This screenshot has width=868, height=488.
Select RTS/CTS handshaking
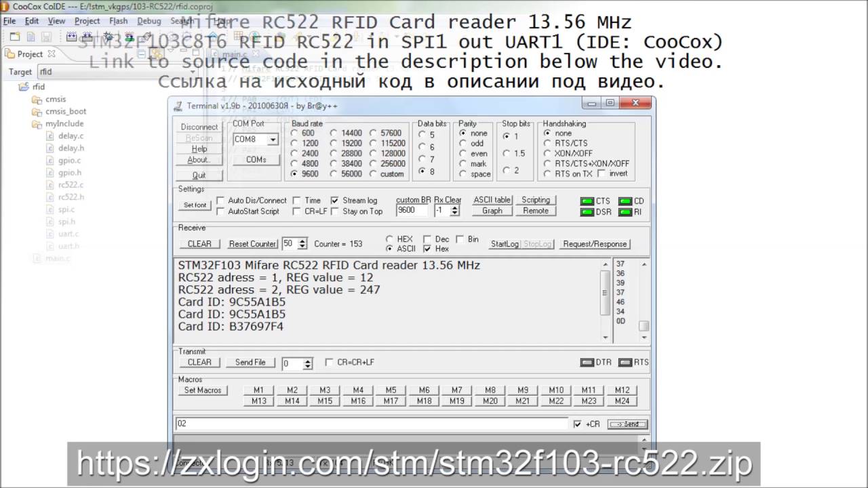coord(547,144)
